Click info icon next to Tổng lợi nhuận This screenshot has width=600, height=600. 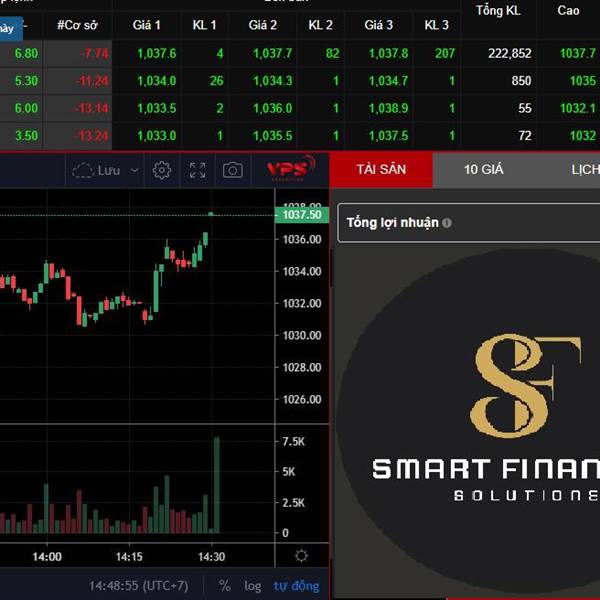click(x=447, y=223)
